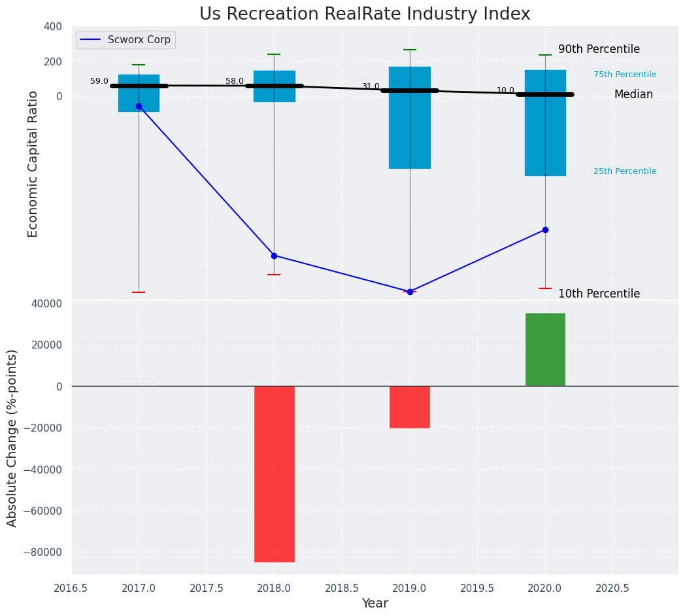The image size is (685, 616).
Task: Click the chart title text
Action: pyautogui.click(x=365, y=14)
